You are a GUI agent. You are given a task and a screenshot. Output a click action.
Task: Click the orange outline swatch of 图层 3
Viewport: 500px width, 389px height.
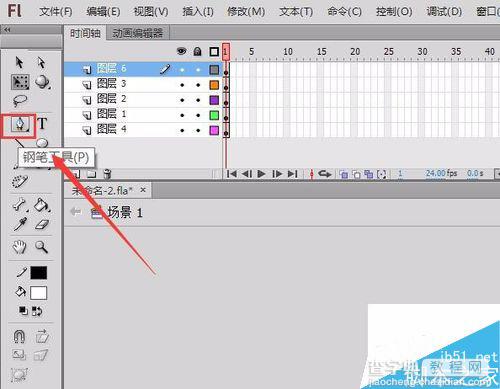(214, 85)
